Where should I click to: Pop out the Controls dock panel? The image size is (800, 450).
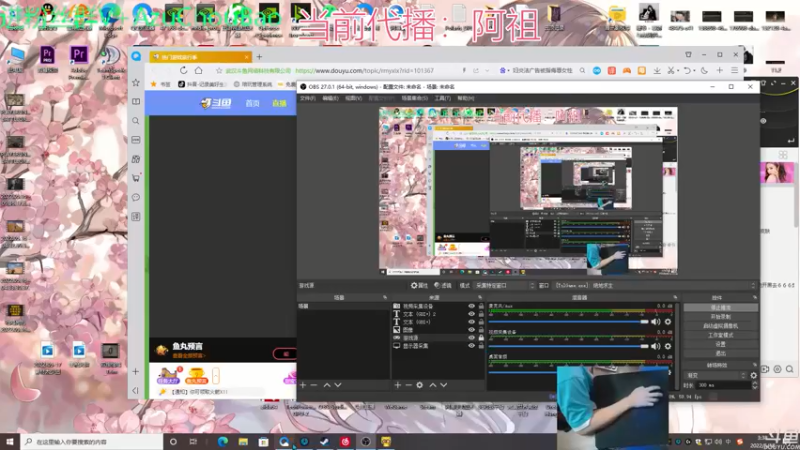755,297
